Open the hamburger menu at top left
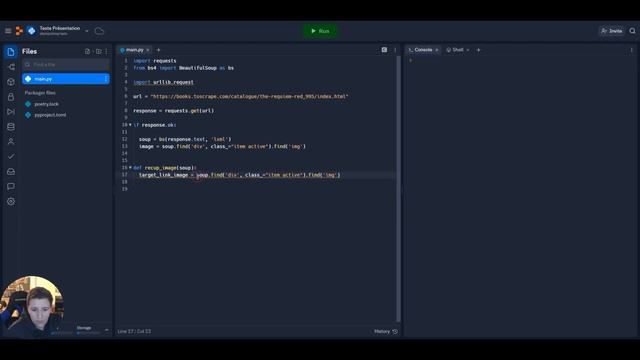Image resolution: width=640 pixels, height=360 pixels. coord(8,31)
